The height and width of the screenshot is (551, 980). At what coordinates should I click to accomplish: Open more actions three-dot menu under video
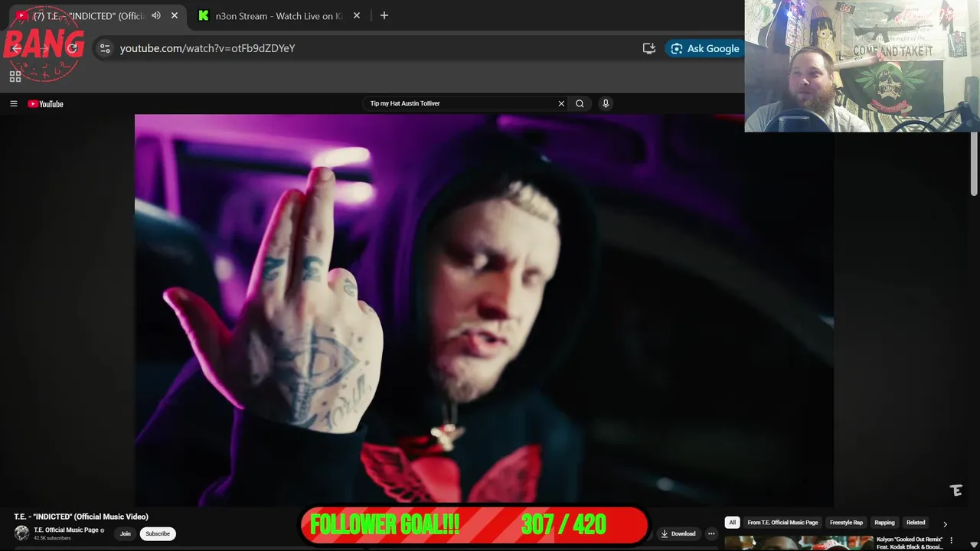point(711,533)
